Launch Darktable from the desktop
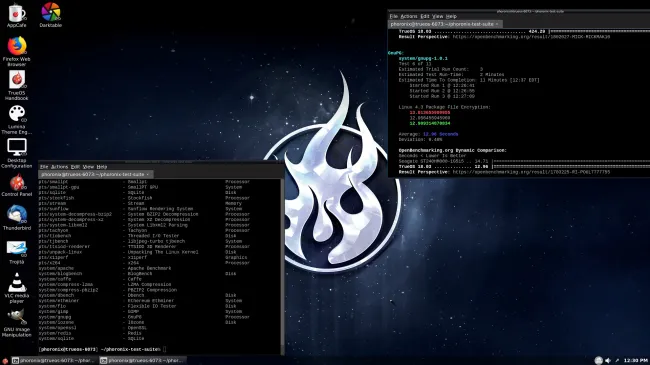 pos(51,15)
